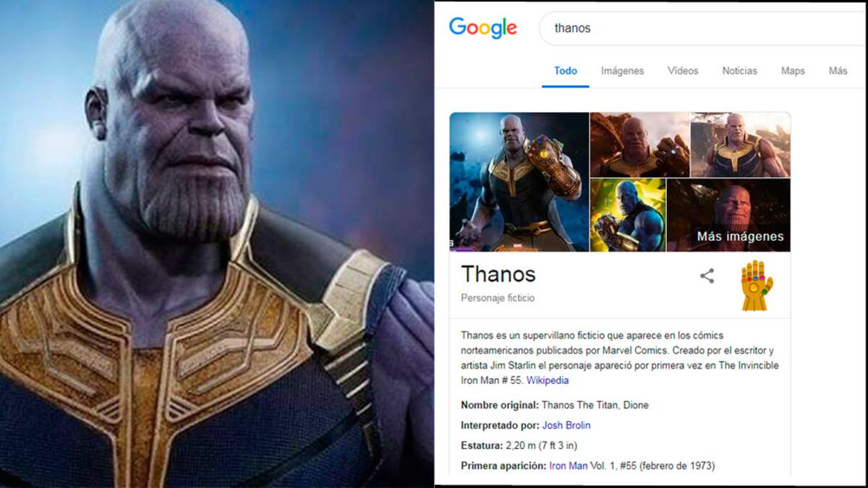The height and width of the screenshot is (488, 868).
Task: Click Más imágenes thumbnail
Action: coord(728,216)
